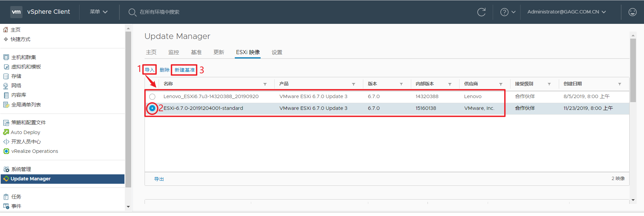644x216 pixels.
Task: Click the 新建基准 new baseline link
Action: tap(184, 70)
